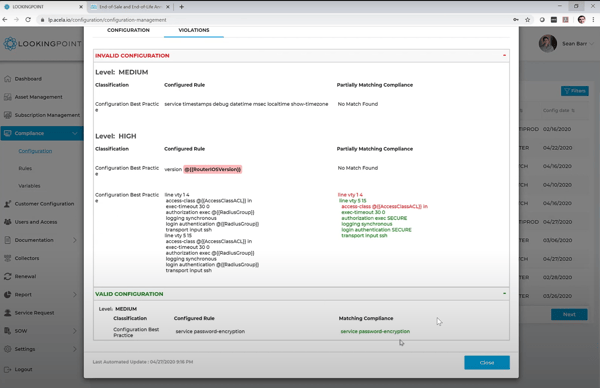This screenshot has width=600, height=388.
Task: Click the Logout icon
Action: [8, 369]
